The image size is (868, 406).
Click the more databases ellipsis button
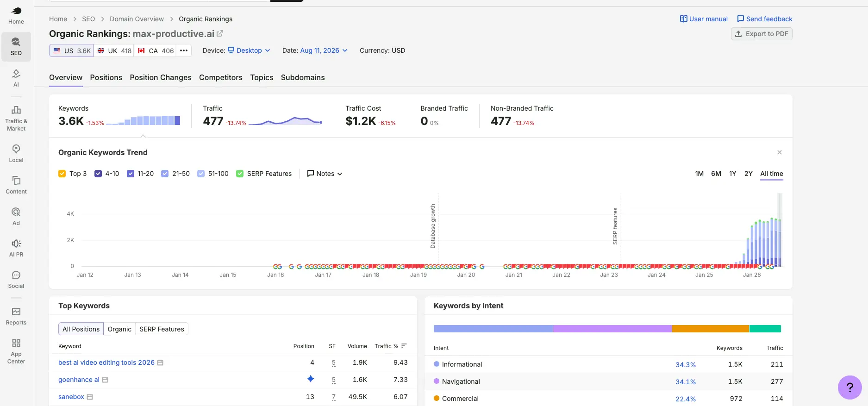[184, 50]
